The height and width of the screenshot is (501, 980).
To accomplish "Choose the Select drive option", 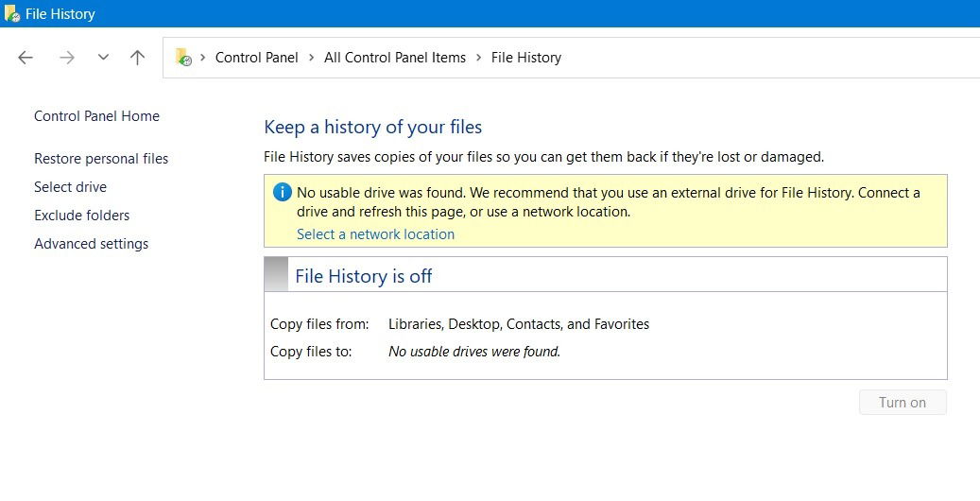I will tap(70, 187).
